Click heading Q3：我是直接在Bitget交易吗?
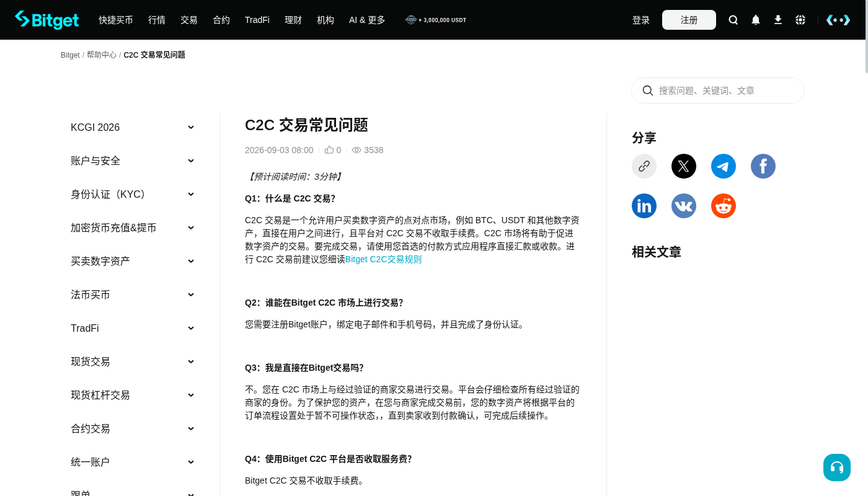The image size is (868, 496). (304, 368)
